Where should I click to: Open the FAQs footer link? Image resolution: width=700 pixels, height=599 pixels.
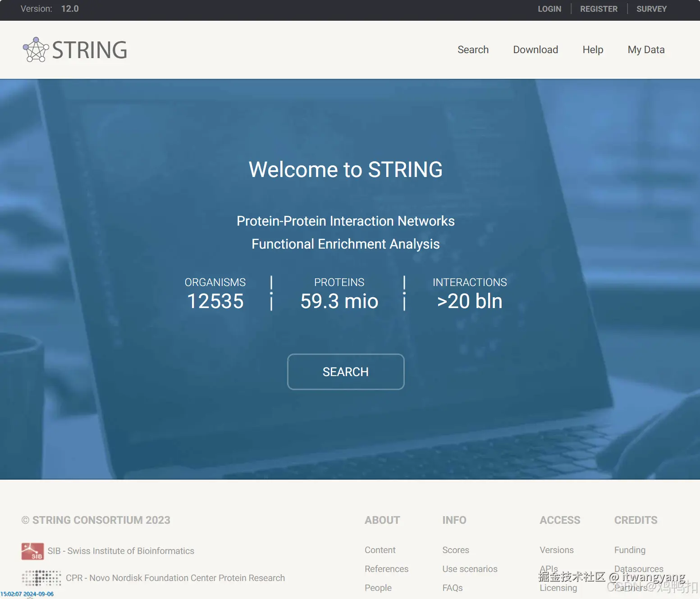pyautogui.click(x=453, y=588)
